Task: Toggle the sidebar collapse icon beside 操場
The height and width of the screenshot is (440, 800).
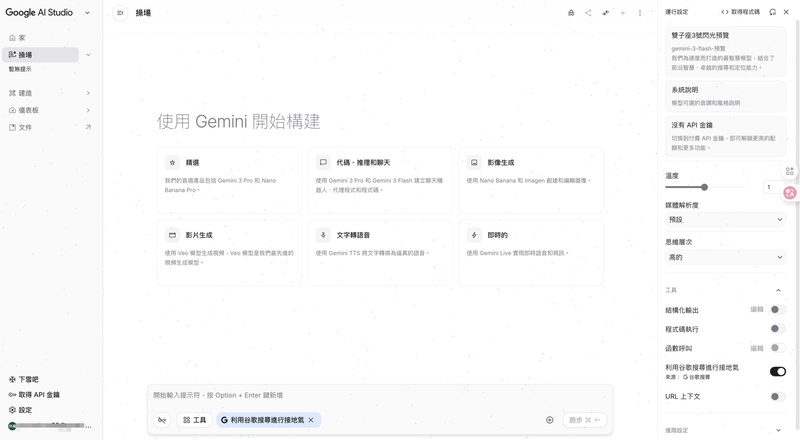Action: pos(120,13)
